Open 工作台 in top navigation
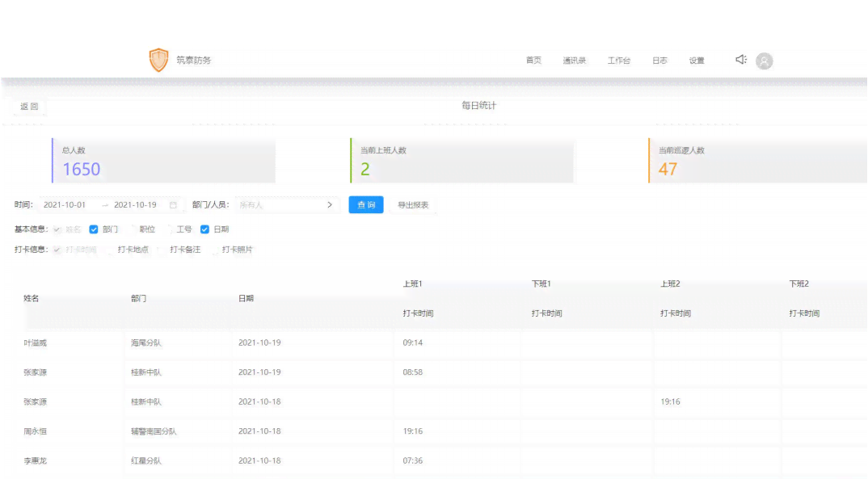 [619, 61]
